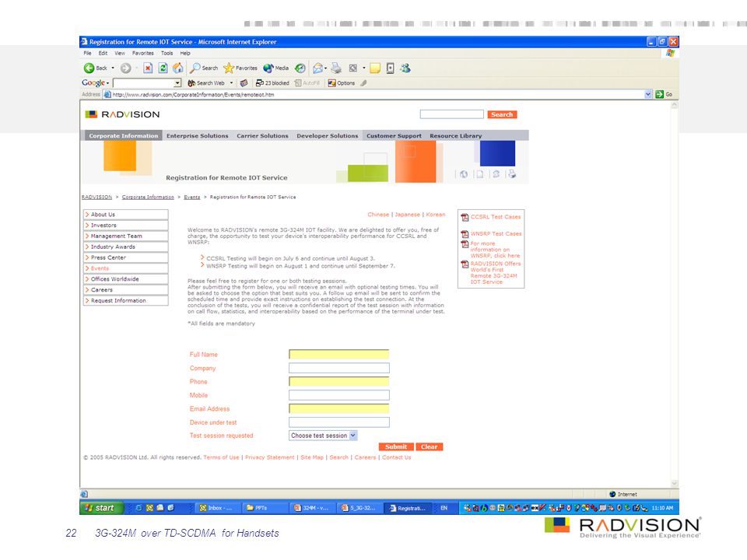
Task: Click the Messenger icon in IE toolbar
Action: (x=405, y=68)
